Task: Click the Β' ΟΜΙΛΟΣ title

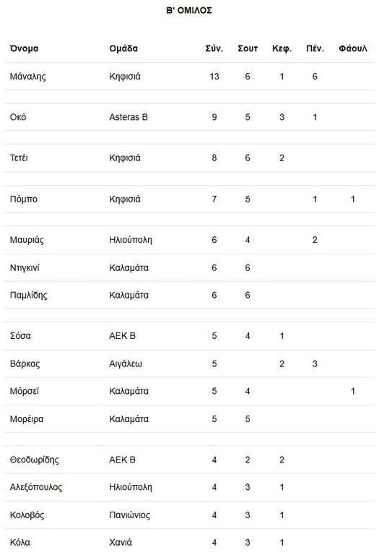Action: [x=189, y=11]
